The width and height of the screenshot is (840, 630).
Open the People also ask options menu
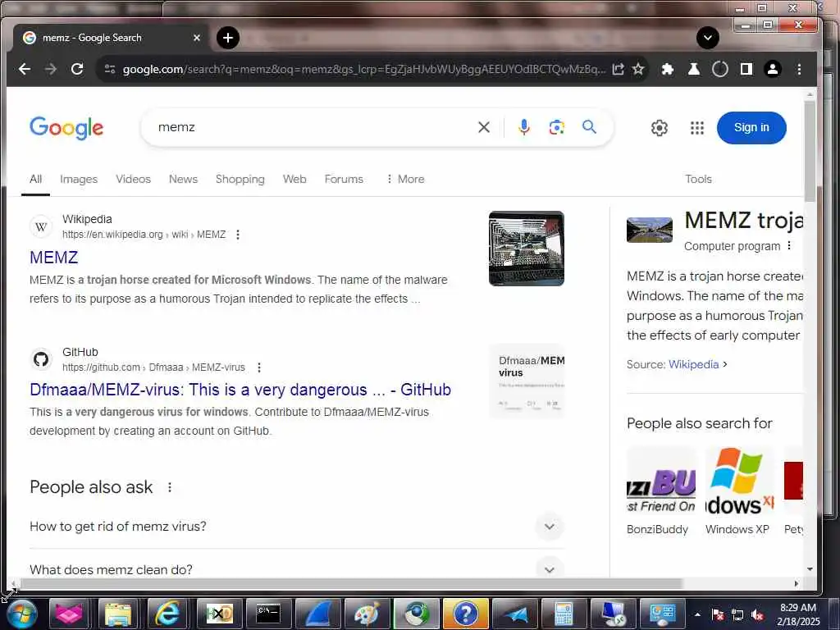click(x=170, y=487)
